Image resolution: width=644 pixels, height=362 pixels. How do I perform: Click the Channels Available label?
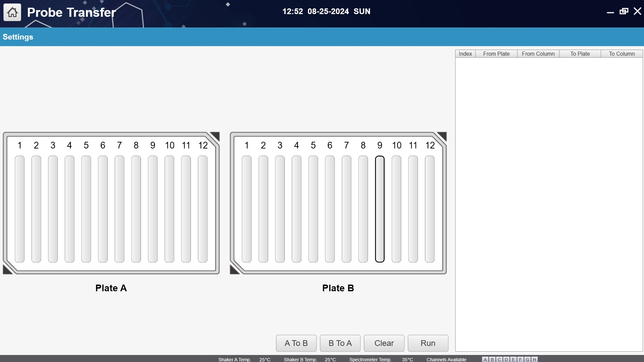click(x=446, y=359)
